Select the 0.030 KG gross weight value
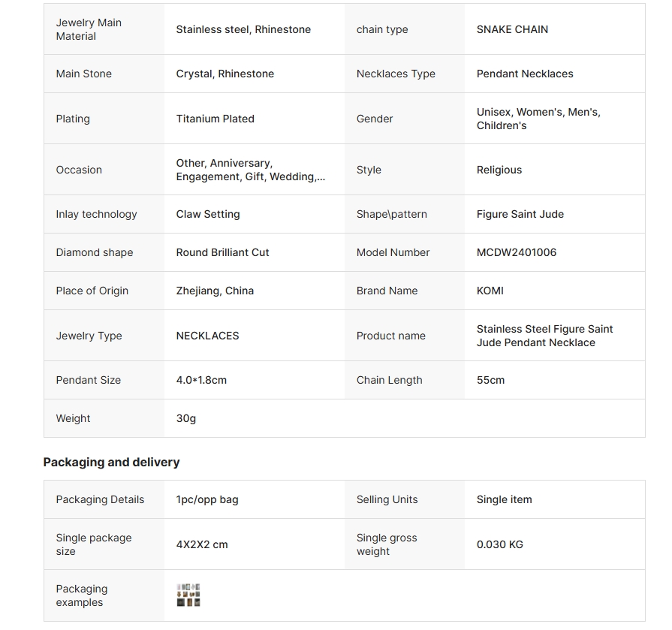Viewport: 672px width, 630px height. (500, 544)
